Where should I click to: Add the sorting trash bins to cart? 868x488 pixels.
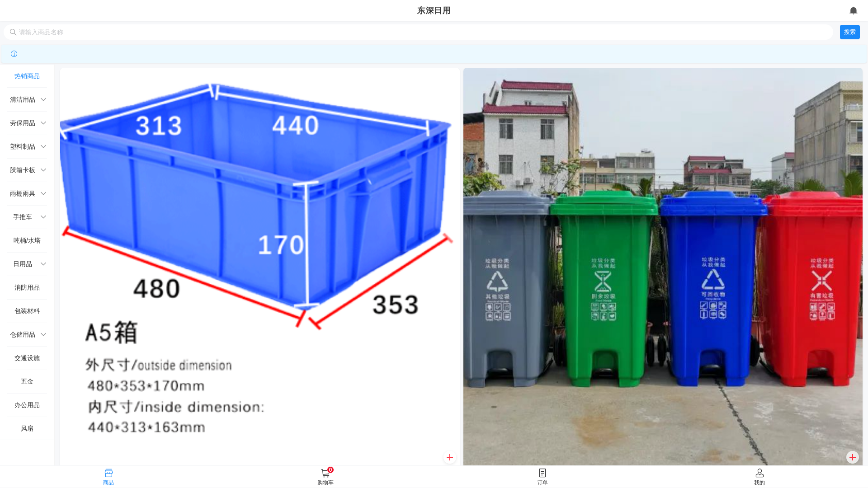(x=852, y=457)
